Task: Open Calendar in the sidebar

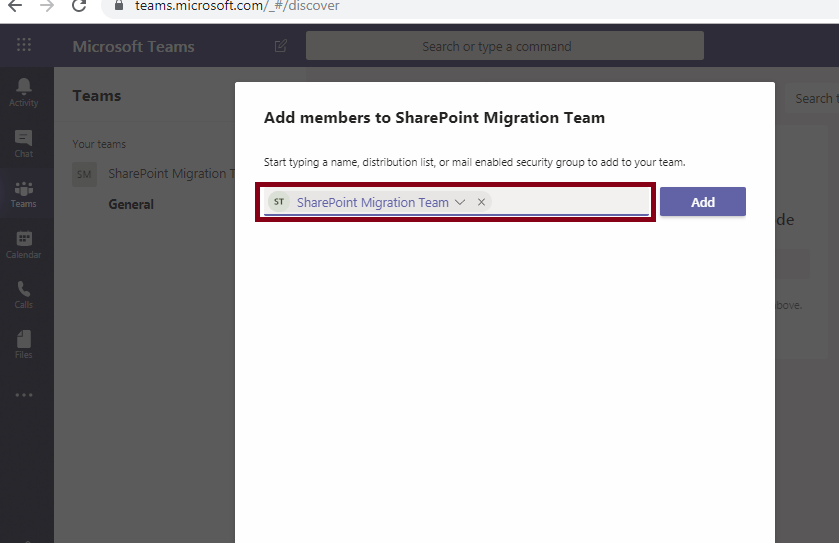Action: point(24,245)
